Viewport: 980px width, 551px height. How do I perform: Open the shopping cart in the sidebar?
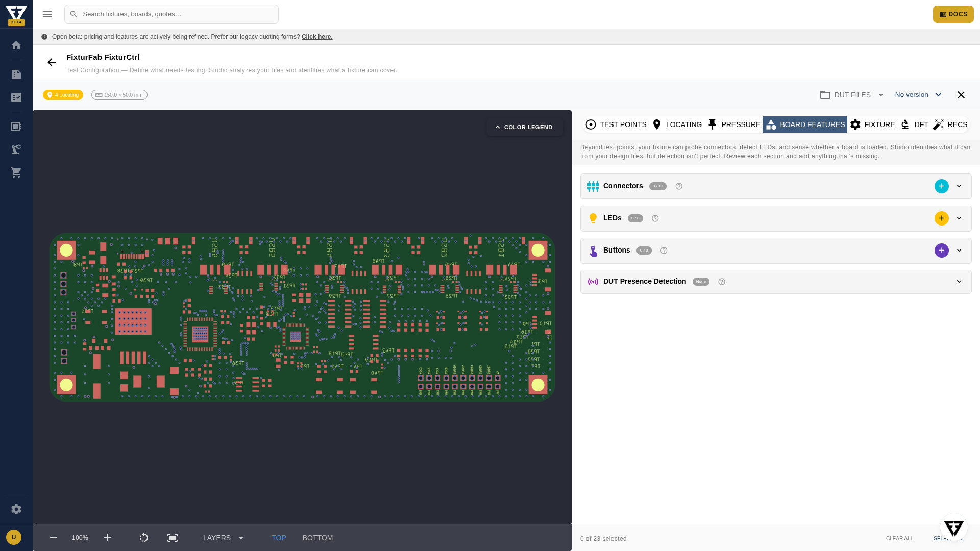[x=16, y=172]
